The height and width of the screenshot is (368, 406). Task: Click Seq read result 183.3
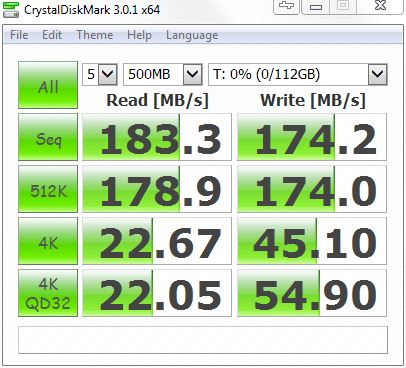pyautogui.click(x=157, y=137)
